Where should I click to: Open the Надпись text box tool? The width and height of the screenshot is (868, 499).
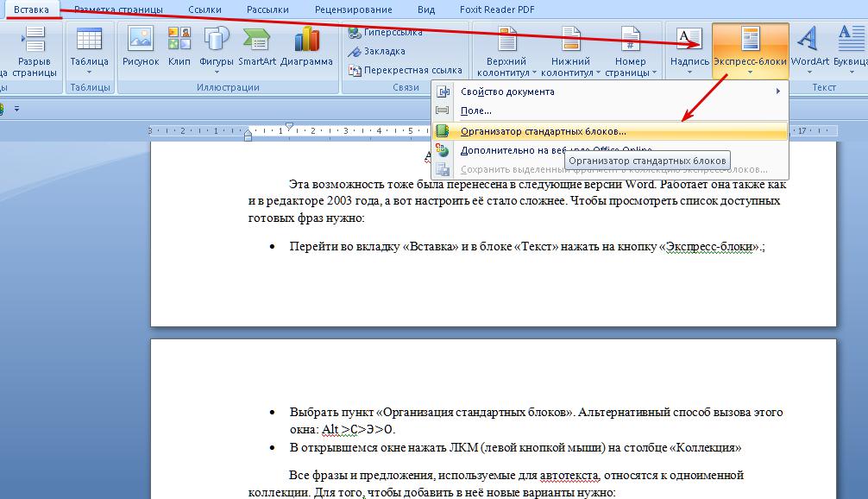click(x=689, y=47)
